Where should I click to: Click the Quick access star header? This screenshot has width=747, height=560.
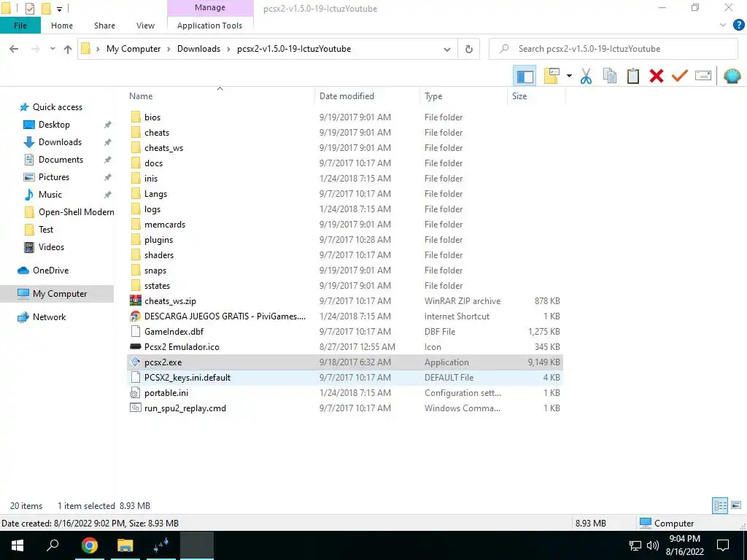click(23, 107)
